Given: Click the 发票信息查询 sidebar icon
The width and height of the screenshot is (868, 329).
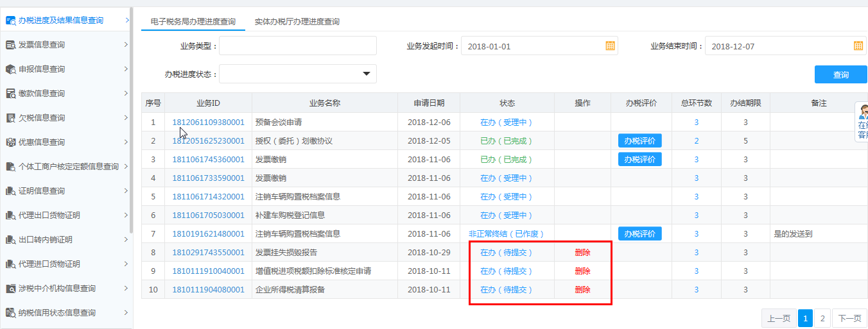Looking at the screenshot, I should coord(11,45).
